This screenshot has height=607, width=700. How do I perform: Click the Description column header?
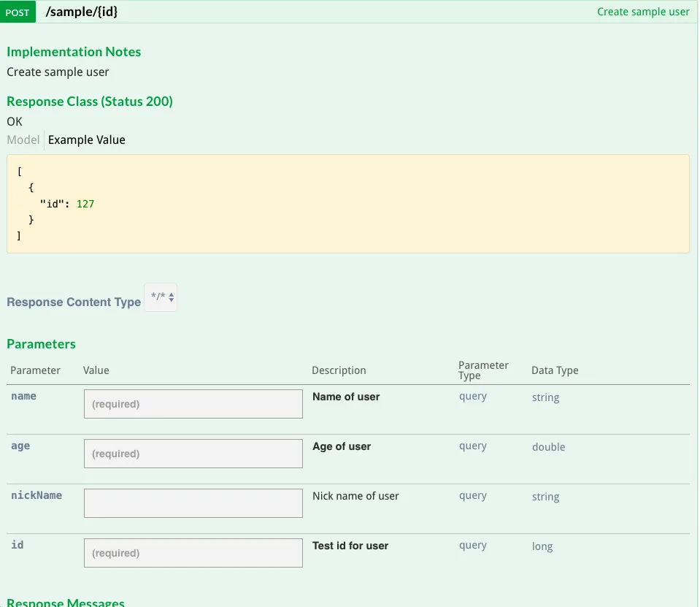pyautogui.click(x=339, y=370)
